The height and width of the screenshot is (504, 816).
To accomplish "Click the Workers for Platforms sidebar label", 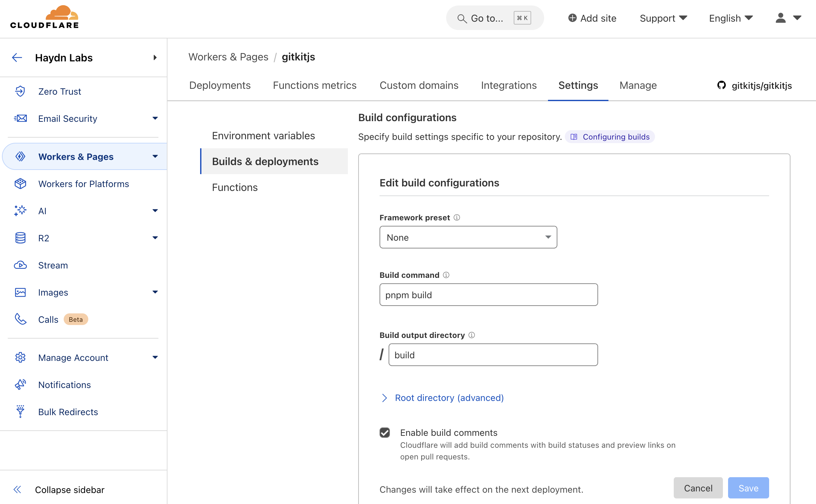I will pyautogui.click(x=84, y=184).
